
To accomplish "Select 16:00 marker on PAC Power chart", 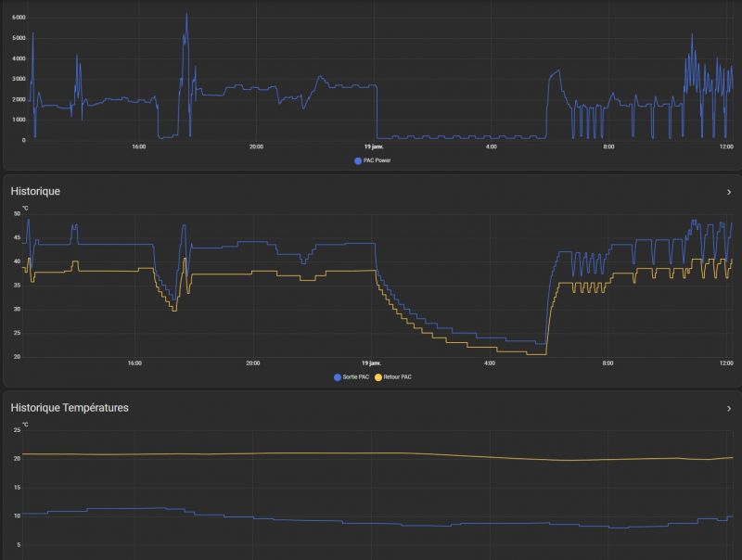I will click(138, 146).
